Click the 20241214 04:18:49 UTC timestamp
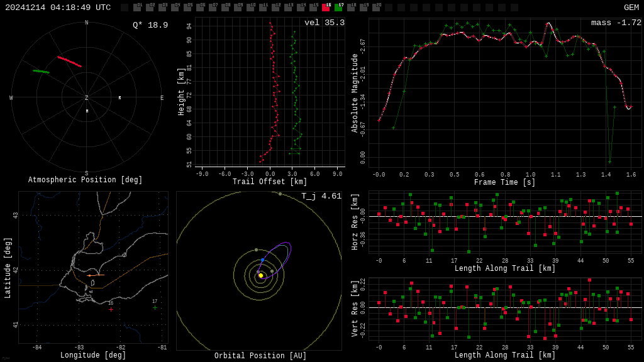The height and width of the screenshot is (362, 644). 58,8
